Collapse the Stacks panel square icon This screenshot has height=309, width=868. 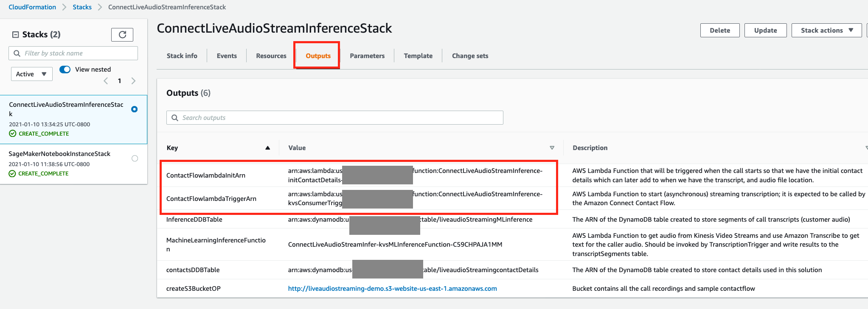[x=15, y=35]
